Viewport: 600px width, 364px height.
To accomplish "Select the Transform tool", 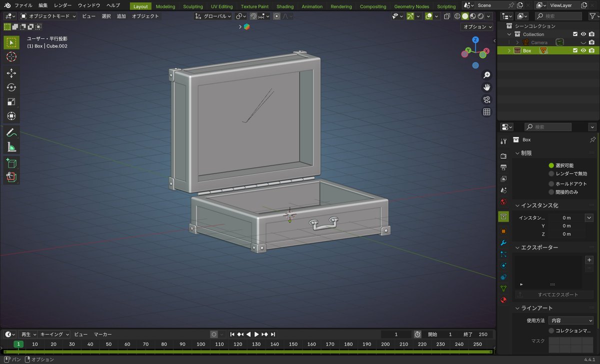I will point(11,116).
